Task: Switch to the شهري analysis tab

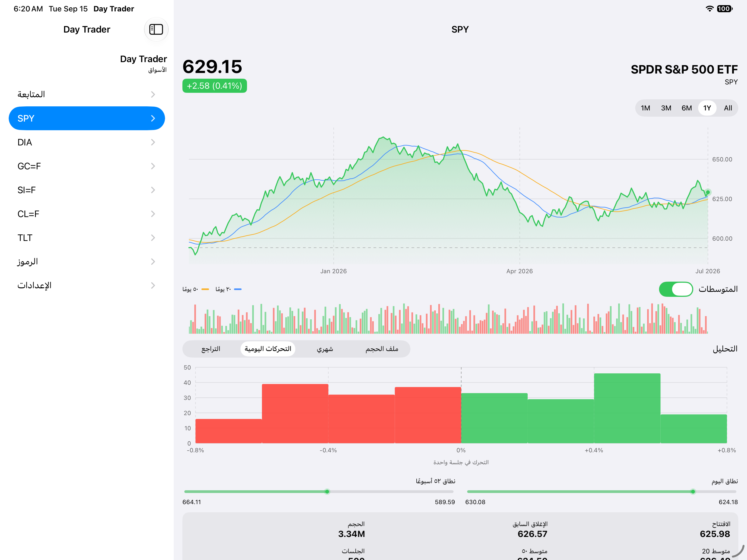Action: (325, 349)
